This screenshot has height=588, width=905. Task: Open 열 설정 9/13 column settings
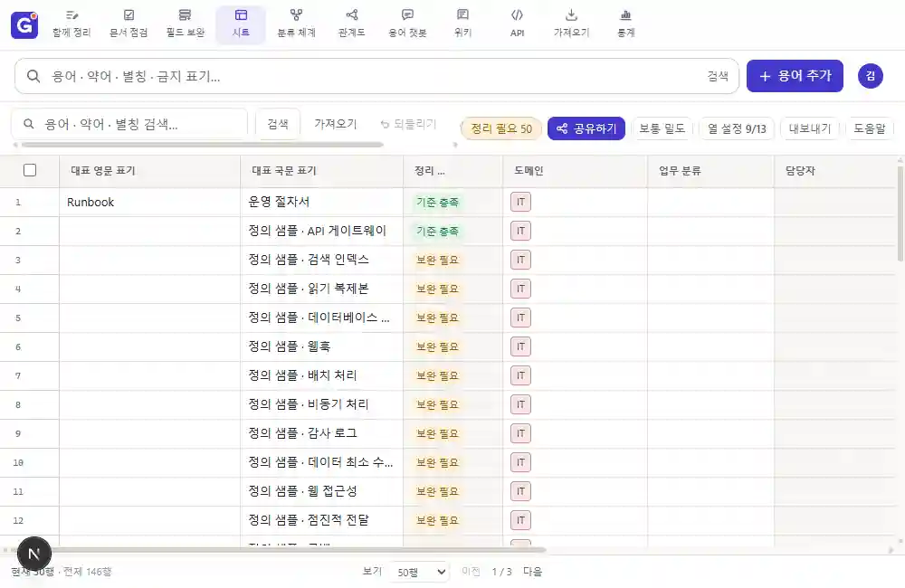737,128
